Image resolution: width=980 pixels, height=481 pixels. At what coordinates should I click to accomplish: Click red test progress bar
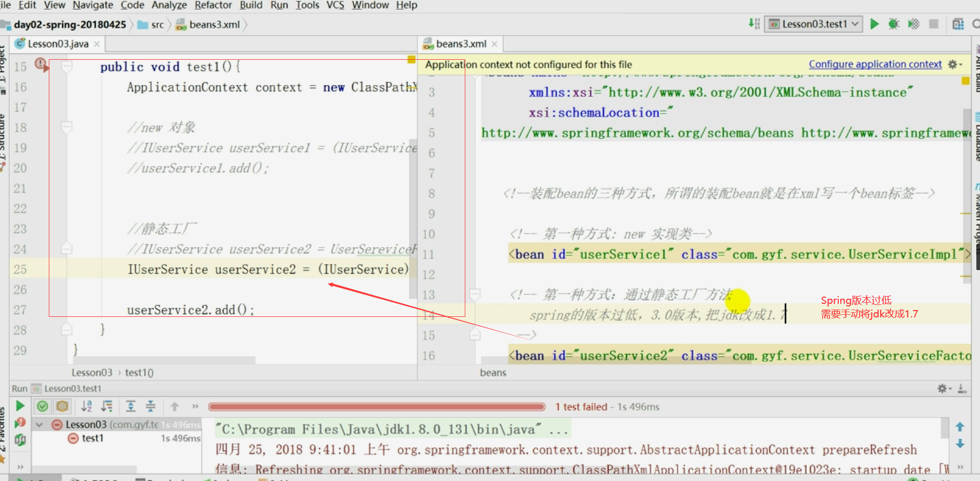pyautogui.click(x=377, y=407)
